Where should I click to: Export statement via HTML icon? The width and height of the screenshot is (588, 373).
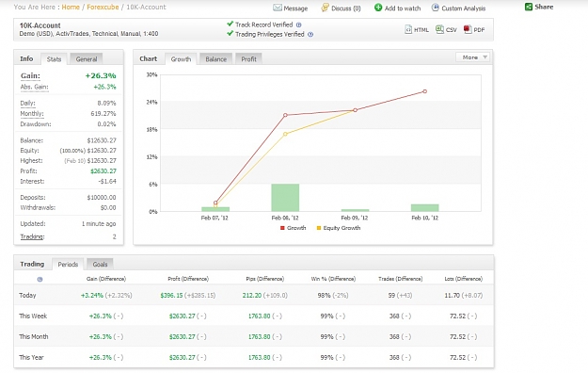click(408, 29)
